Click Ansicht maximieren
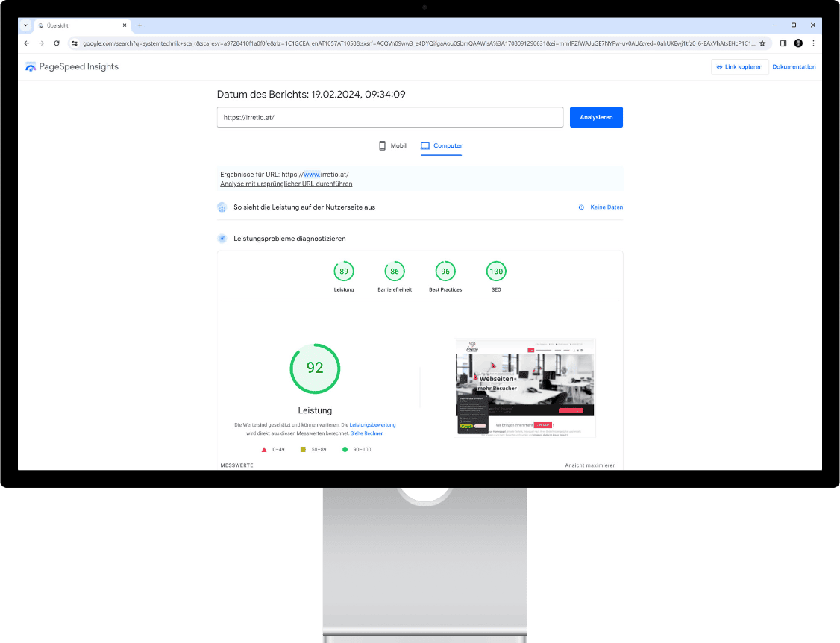The width and height of the screenshot is (840, 643). tap(590, 465)
